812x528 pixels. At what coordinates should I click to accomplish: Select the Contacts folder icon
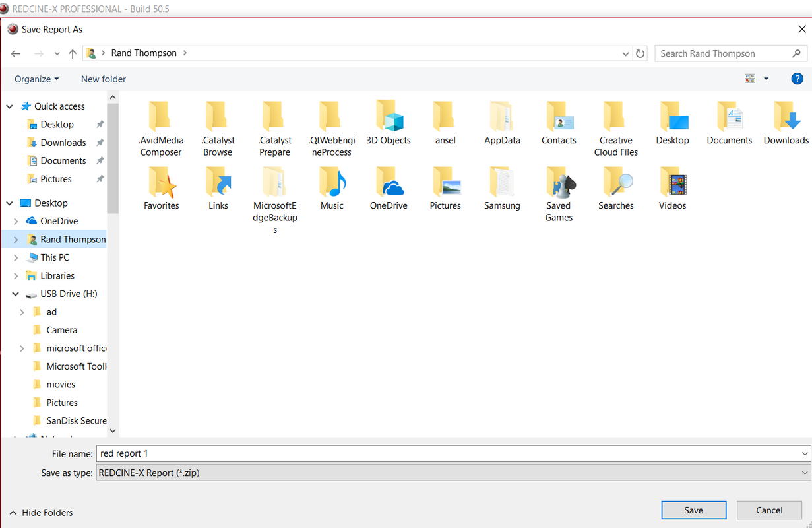click(559, 116)
